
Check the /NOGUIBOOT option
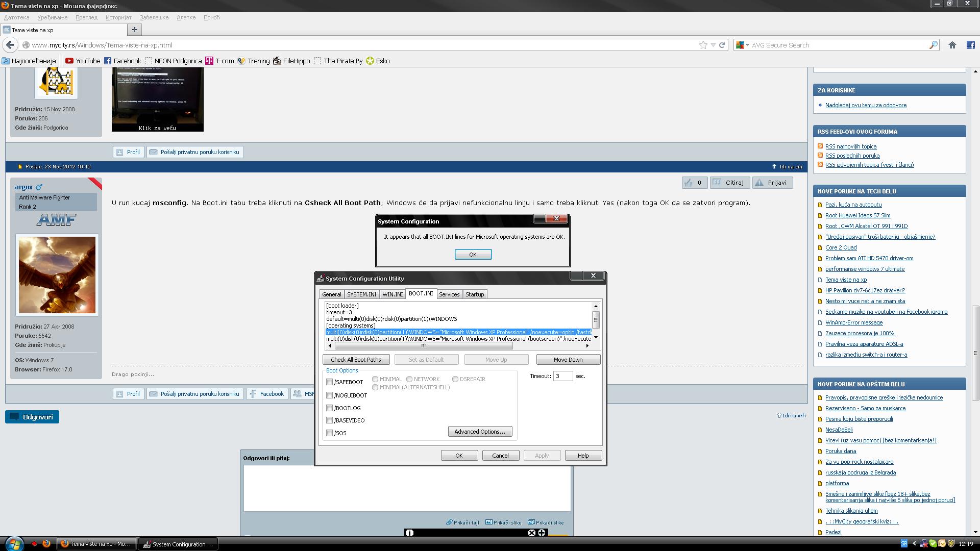[x=330, y=395]
